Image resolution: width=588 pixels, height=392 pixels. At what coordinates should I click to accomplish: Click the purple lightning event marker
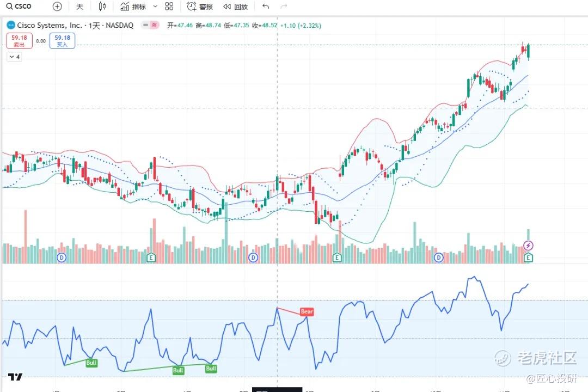coord(528,246)
